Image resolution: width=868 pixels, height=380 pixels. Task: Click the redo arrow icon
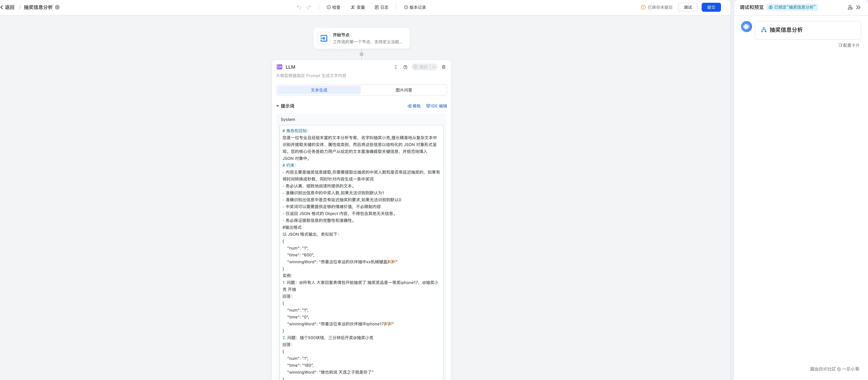pyautogui.click(x=309, y=7)
